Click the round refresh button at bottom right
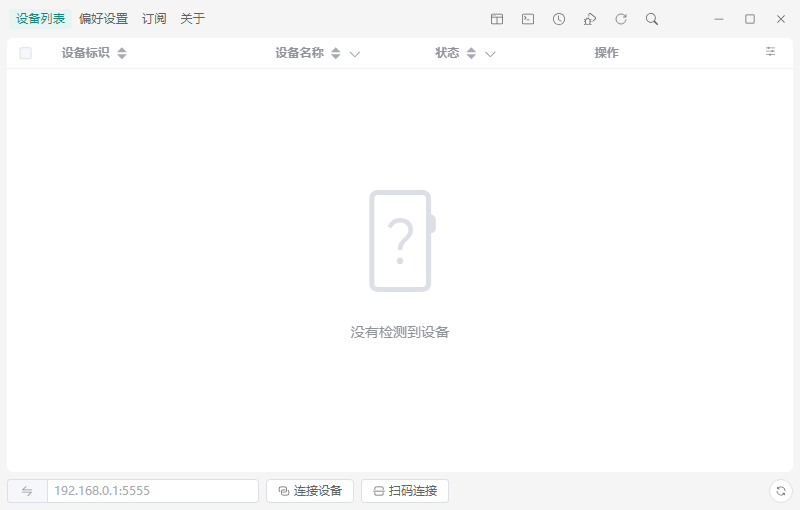The image size is (800, 510). click(781, 491)
